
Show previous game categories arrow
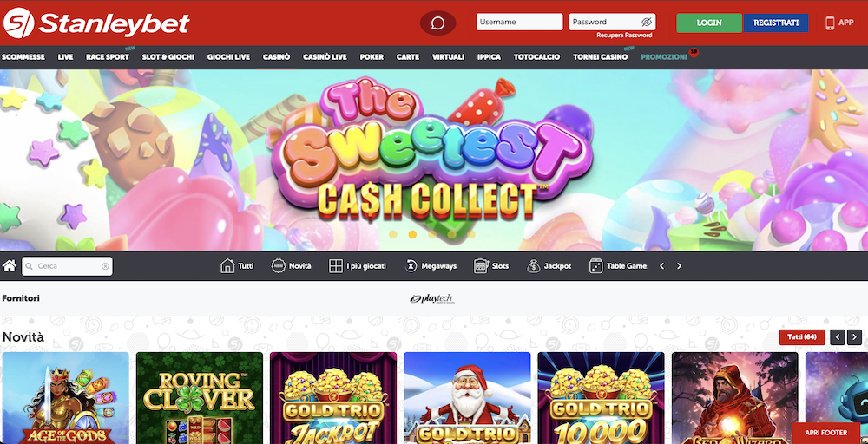coord(661,266)
